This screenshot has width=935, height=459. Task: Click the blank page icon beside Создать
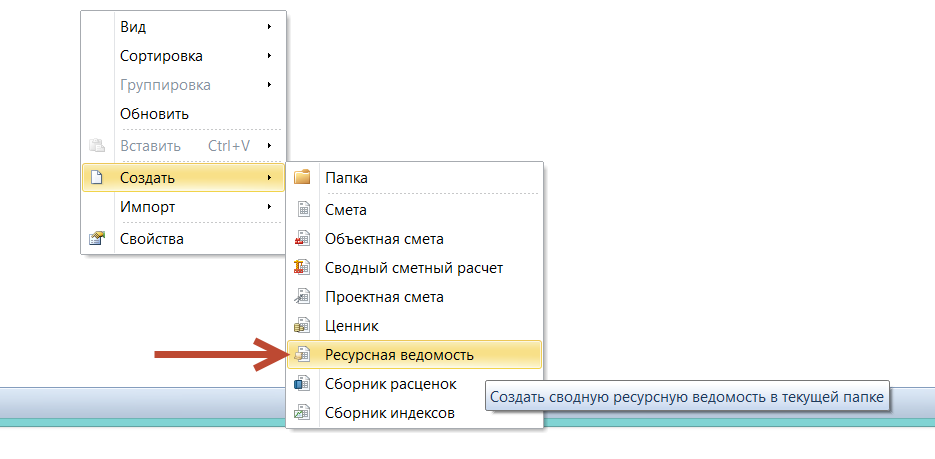(x=97, y=178)
